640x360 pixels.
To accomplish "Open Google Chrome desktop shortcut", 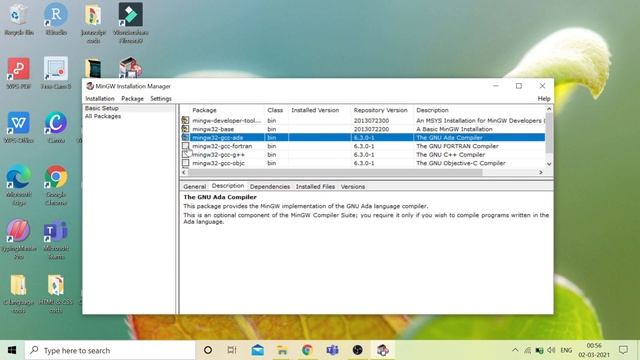I will (x=56, y=185).
